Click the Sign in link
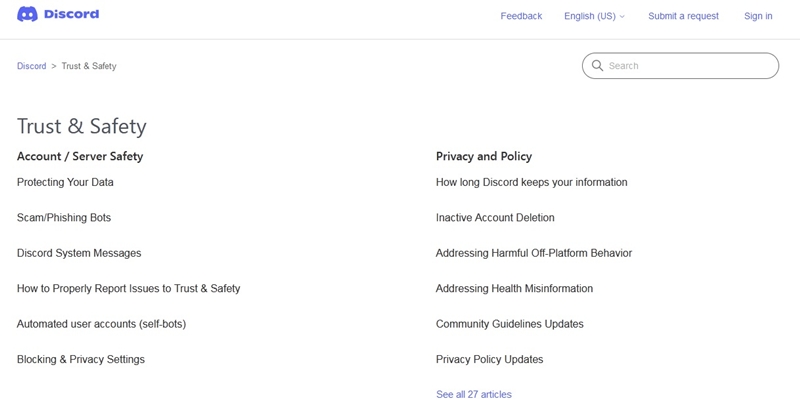Viewport: 800px width, 416px height. (x=758, y=16)
